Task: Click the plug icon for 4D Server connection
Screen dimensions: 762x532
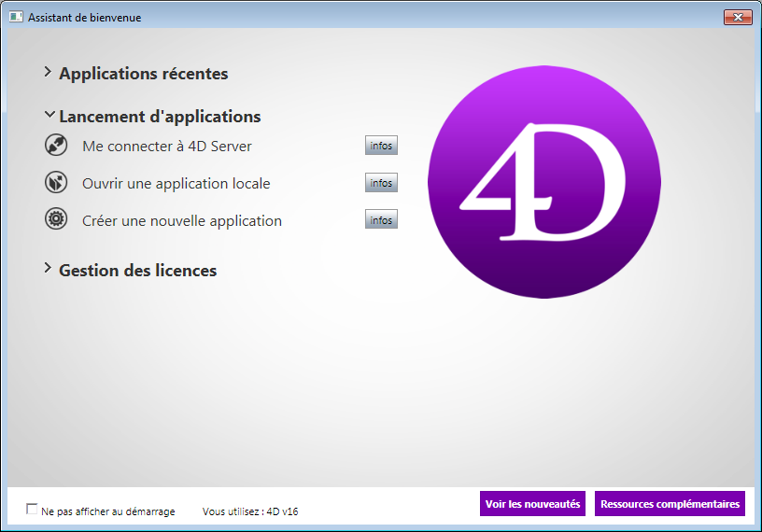Action: tap(56, 146)
